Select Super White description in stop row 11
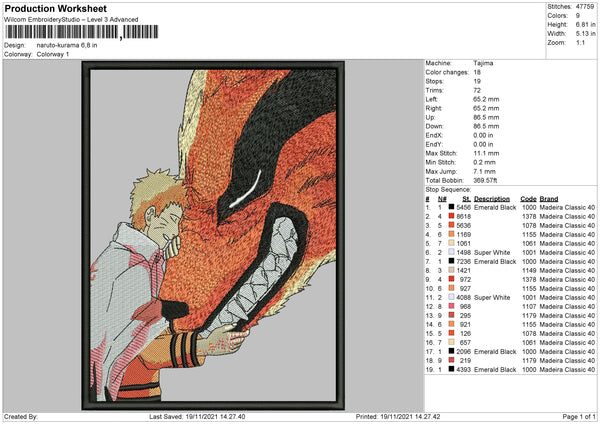Screen dimensions: 600x424 492,297
